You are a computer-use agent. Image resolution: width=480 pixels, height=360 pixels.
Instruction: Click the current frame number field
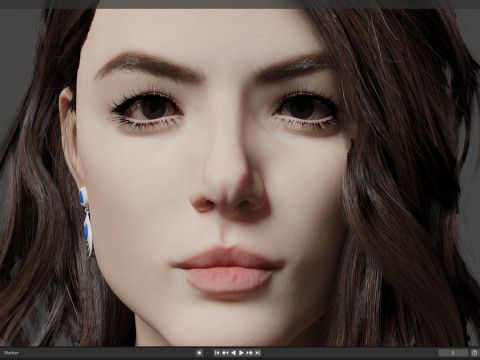coord(453,353)
